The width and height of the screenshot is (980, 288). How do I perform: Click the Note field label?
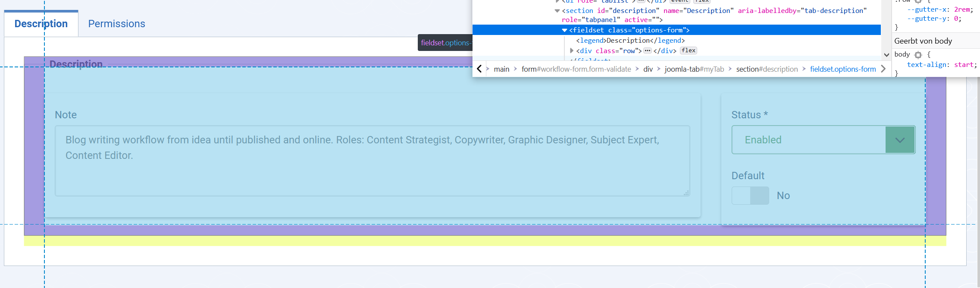click(x=66, y=115)
